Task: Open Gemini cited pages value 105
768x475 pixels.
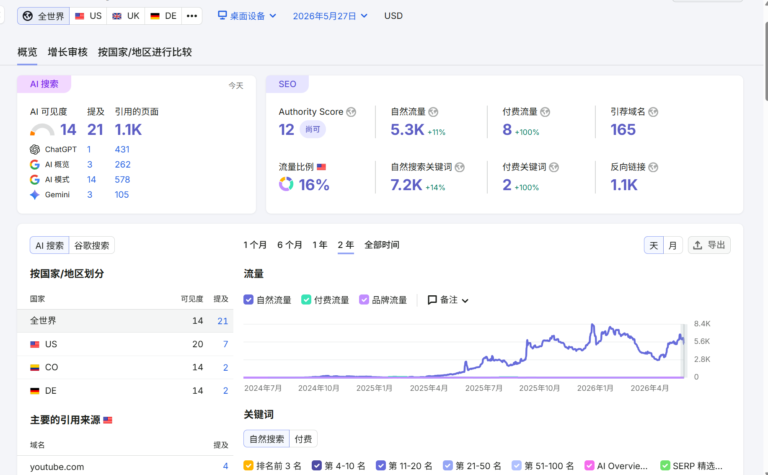Action: coord(122,195)
